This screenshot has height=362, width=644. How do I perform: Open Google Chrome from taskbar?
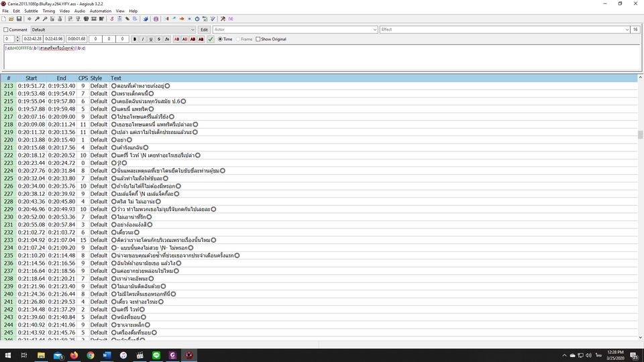91,355
